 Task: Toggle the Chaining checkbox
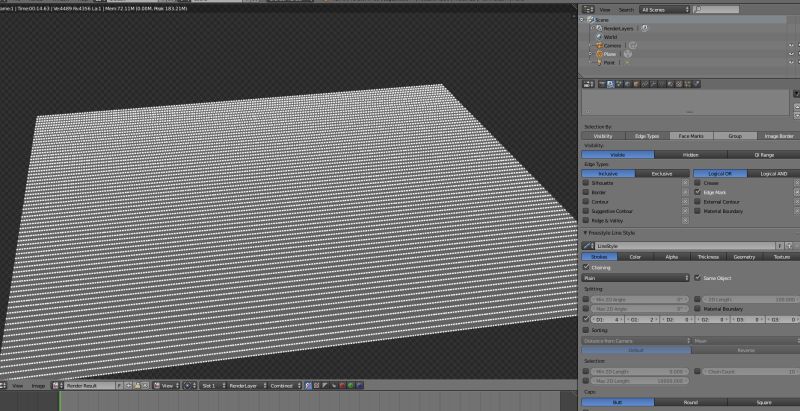tap(586, 267)
